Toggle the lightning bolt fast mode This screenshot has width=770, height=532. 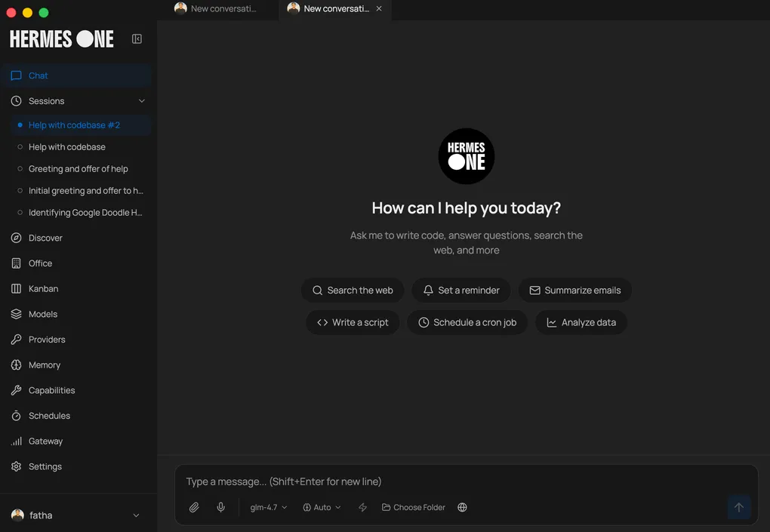363,507
